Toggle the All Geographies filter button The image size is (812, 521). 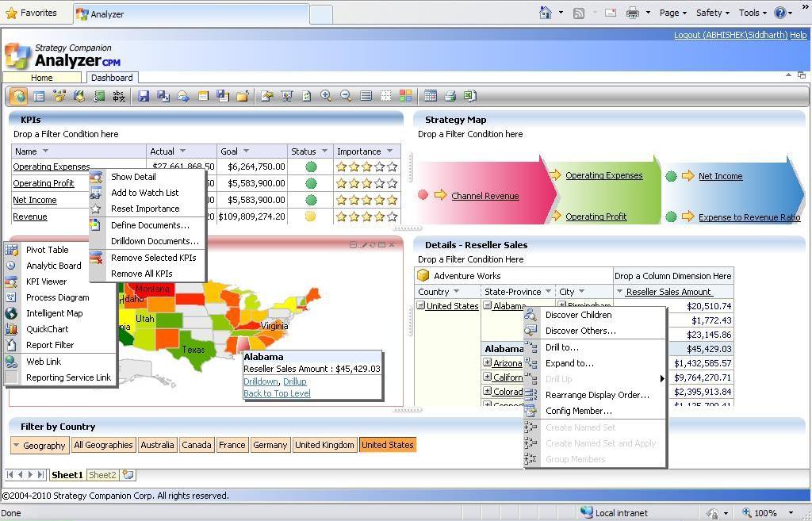(103, 445)
